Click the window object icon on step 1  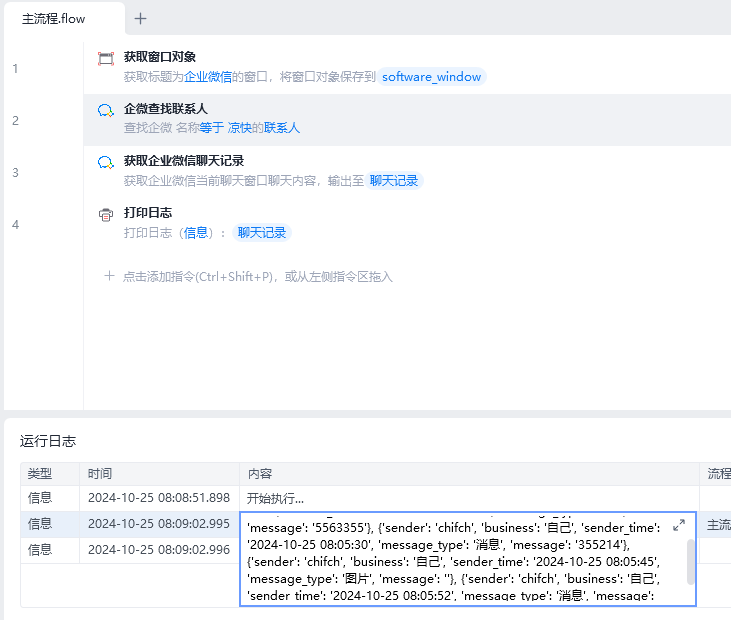tap(106, 59)
